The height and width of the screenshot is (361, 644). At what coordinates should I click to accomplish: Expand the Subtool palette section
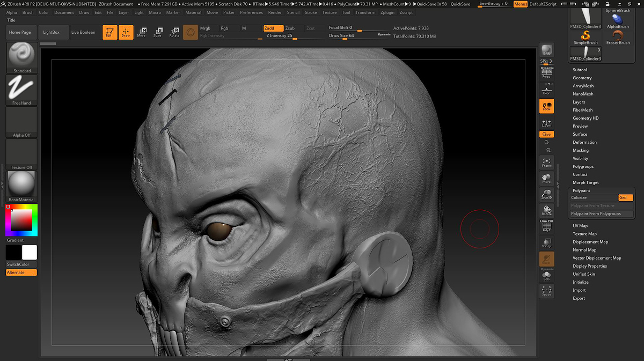tap(580, 70)
